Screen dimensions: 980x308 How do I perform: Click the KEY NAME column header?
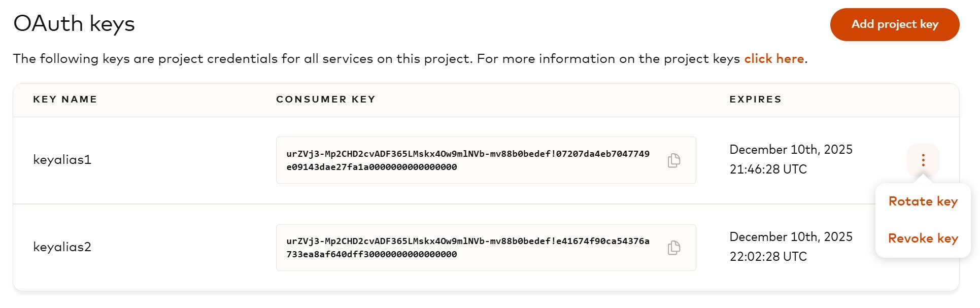pyautogui.click(x=65, y=99)
